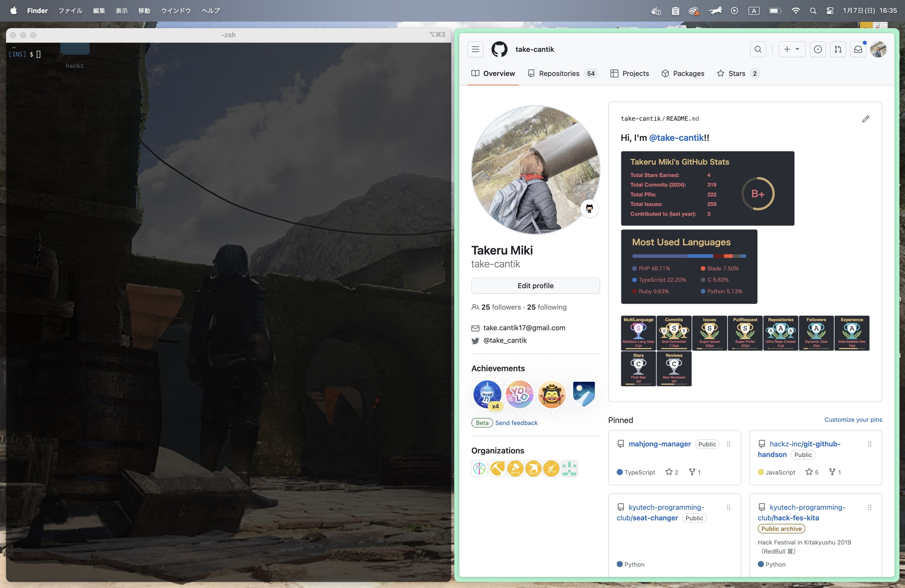Click the terminal prompt in zsh window
The width and height of the screenshot is (905, 588).
pyautogui.click(x=24, y=54)
